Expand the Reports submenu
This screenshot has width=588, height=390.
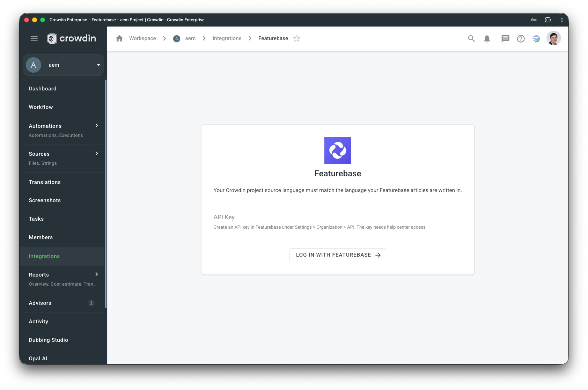click(97, 274)
